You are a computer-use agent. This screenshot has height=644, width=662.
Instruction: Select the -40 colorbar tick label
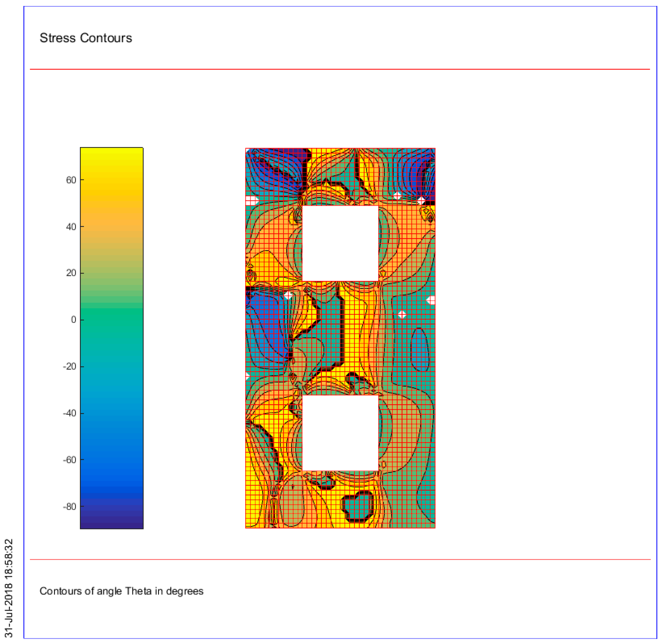pos(69,413)
